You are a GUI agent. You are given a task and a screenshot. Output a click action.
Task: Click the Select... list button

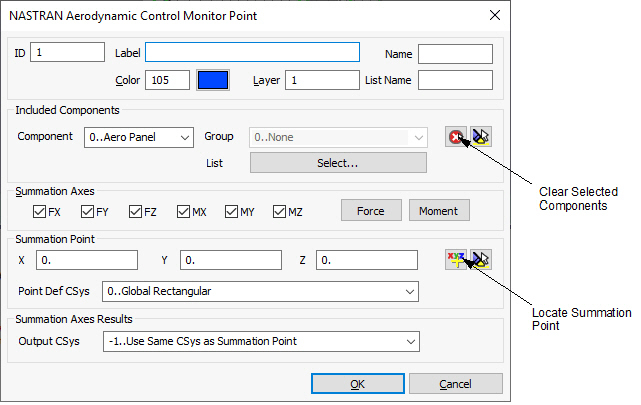coord(338,163)
